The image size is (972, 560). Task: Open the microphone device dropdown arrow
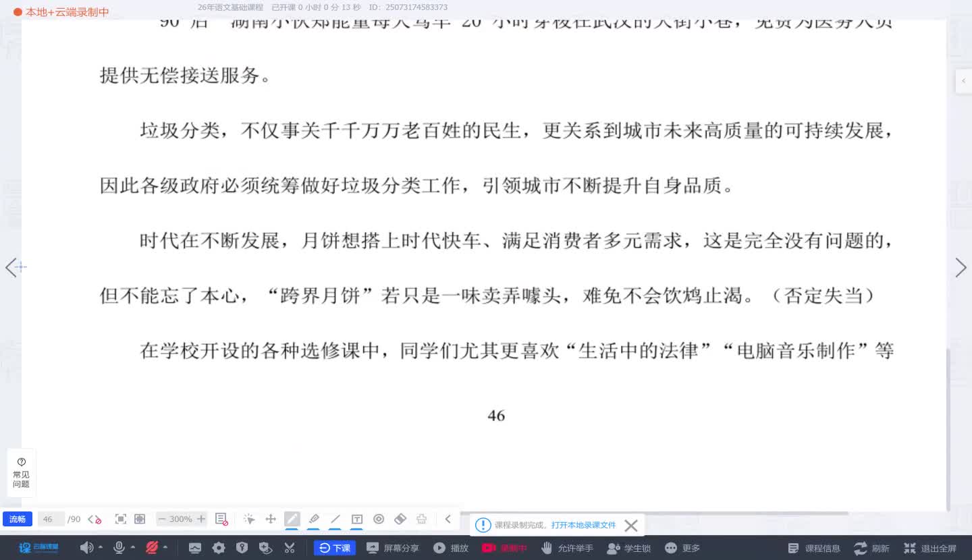click(x=133, y=548)
